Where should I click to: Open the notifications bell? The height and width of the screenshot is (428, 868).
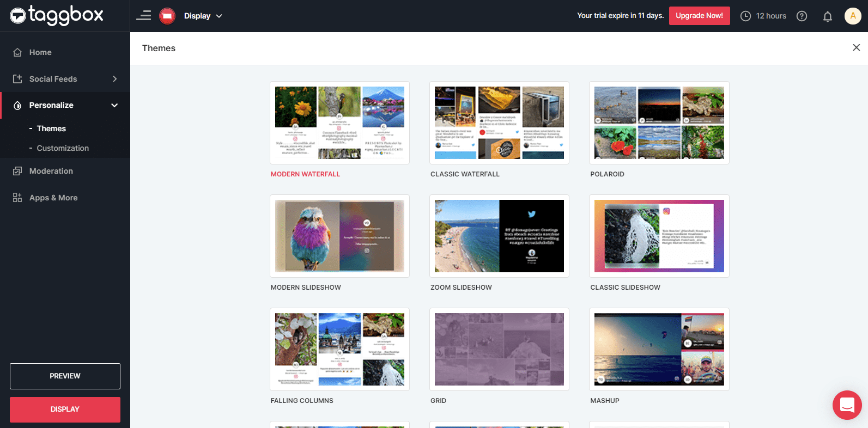827,16
